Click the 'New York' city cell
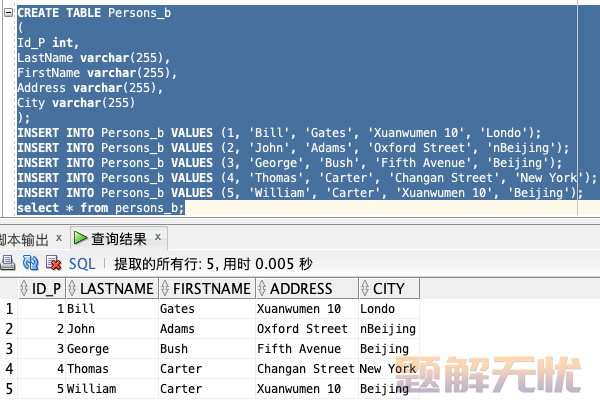600x406 pixels. tap(389, 368)
